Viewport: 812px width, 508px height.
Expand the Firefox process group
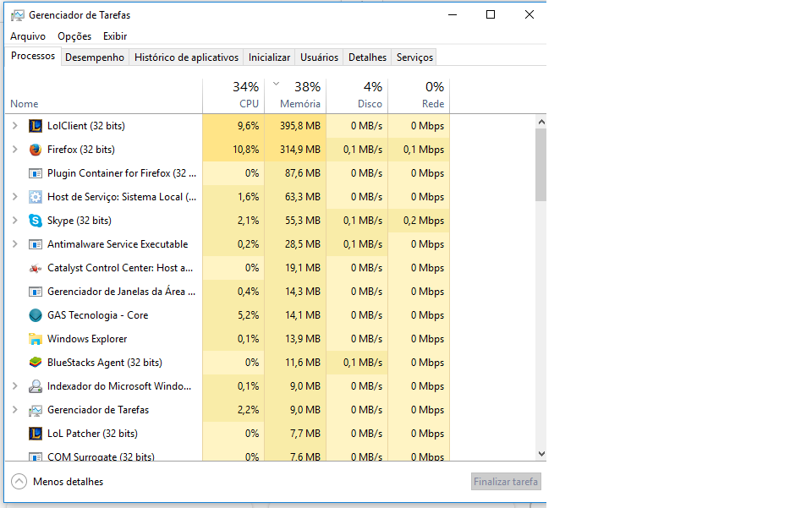(15, 150)
